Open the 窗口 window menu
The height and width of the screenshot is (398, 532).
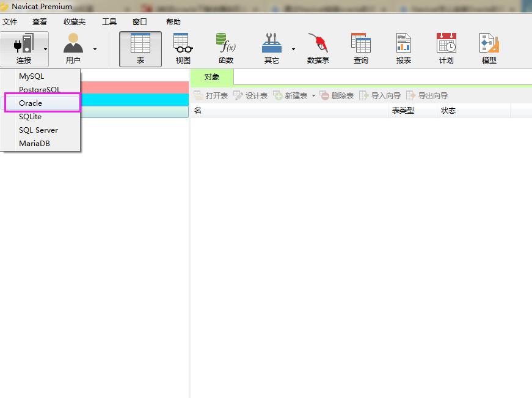139,22
